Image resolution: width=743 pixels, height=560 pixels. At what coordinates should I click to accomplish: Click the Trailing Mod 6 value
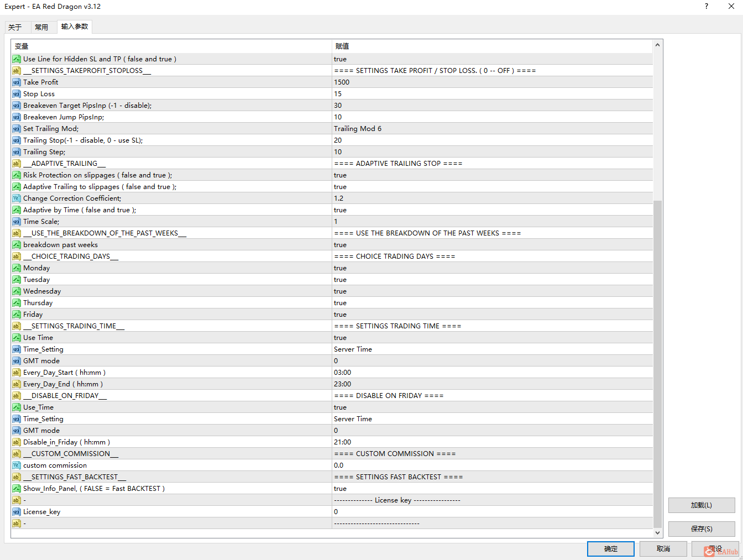(x=358, y=129)
